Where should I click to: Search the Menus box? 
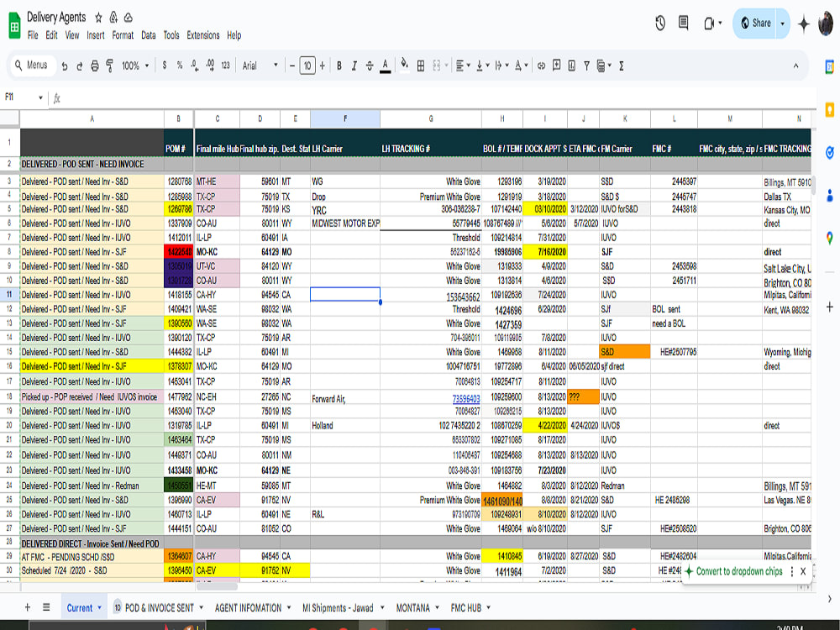[x=34, y=66]
